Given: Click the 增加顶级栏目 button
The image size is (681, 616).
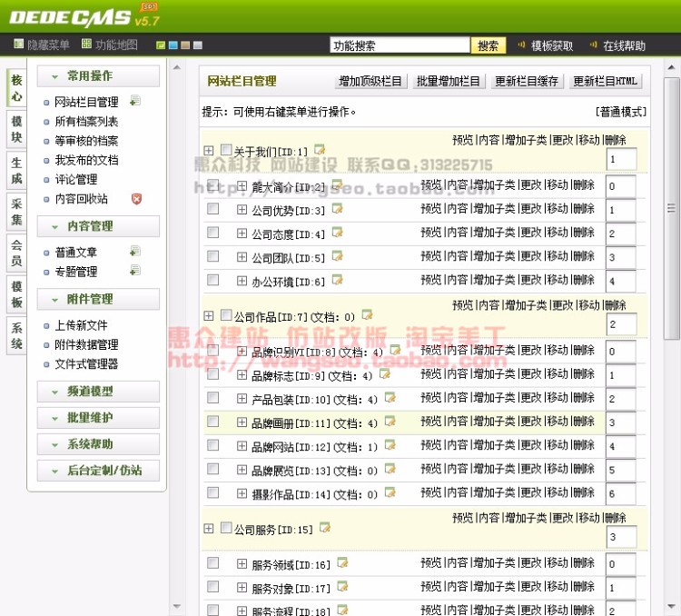Looking at the screenshot, I should coord(370,81).
